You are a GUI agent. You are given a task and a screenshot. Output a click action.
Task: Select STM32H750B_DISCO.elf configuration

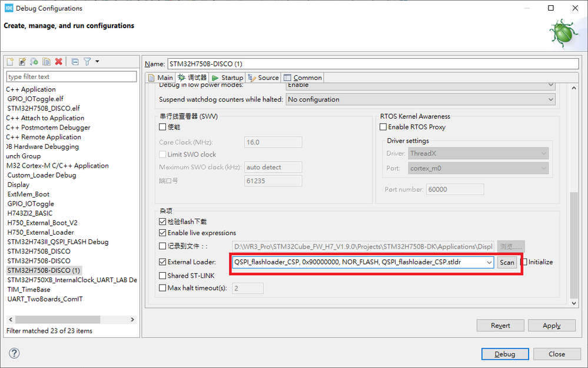pos(44,108)
